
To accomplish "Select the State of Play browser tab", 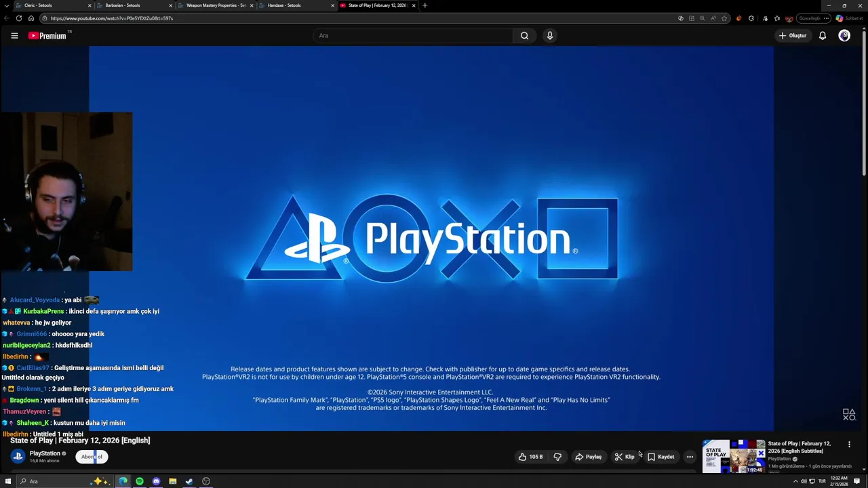I will pos(378,5).
